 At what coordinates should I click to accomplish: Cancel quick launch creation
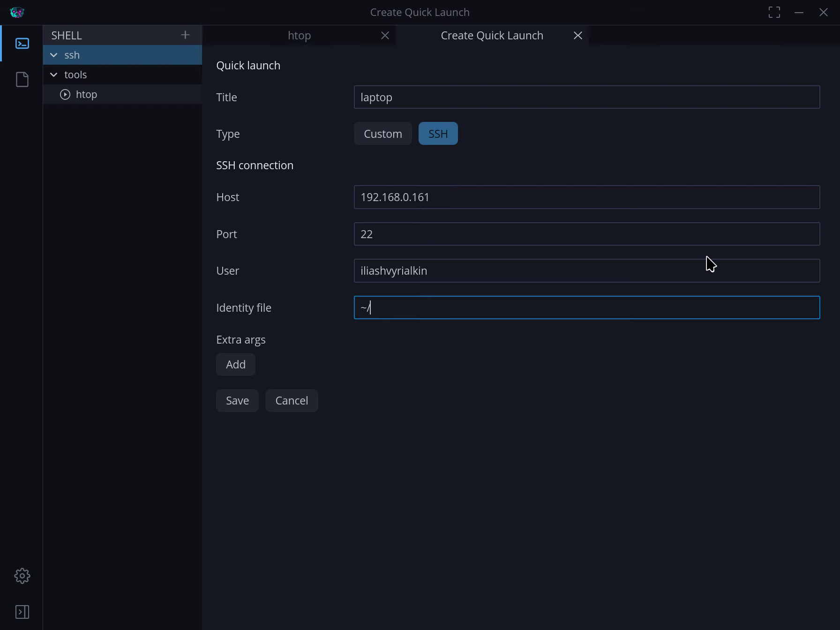point(292,400)
